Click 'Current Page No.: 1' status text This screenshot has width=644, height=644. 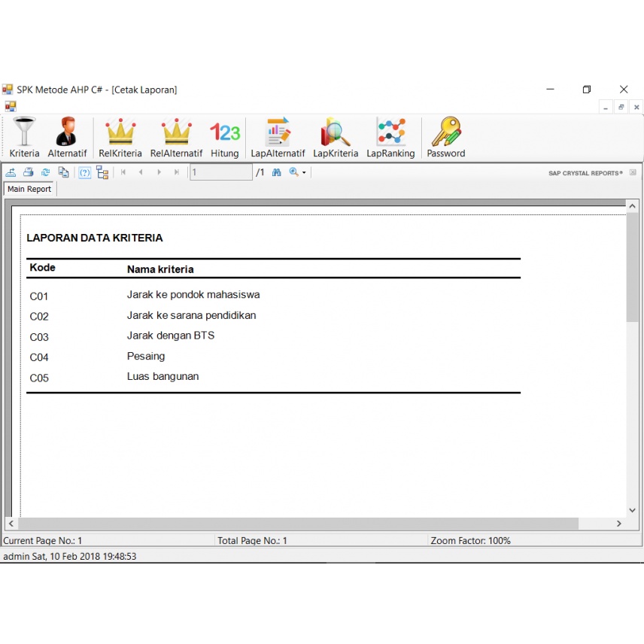click(43, 540)
